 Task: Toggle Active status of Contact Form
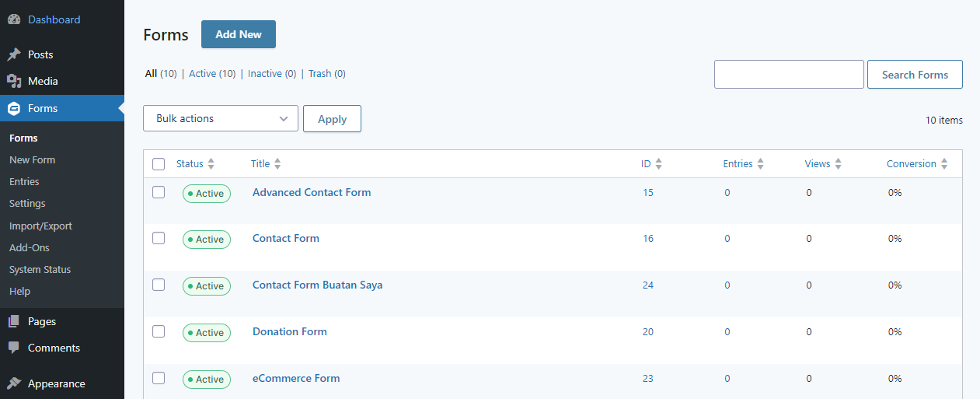(x=207, y=240)
